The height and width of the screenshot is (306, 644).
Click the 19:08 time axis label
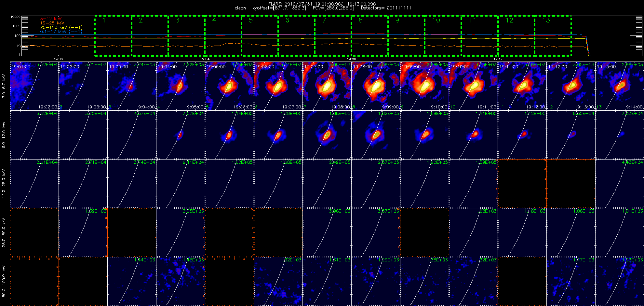351,59
